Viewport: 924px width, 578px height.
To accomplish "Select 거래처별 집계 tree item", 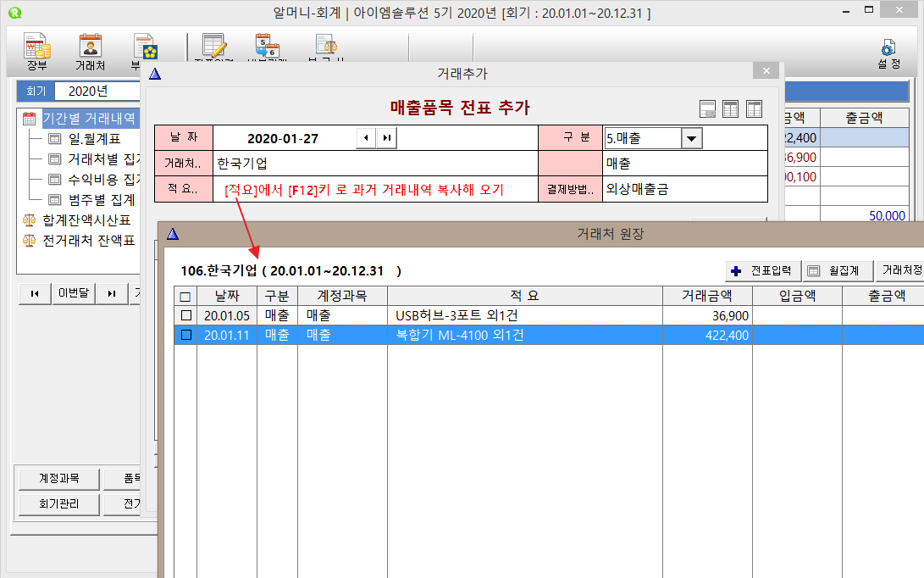I will (103, 159).
